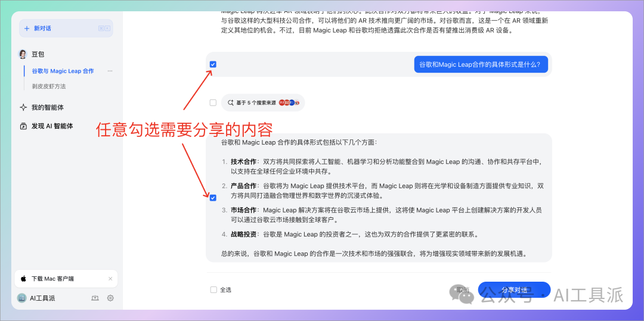This screenshot has width=644, height=321.
Task: Click the source site icons in chip
Action: click(289, 103)
